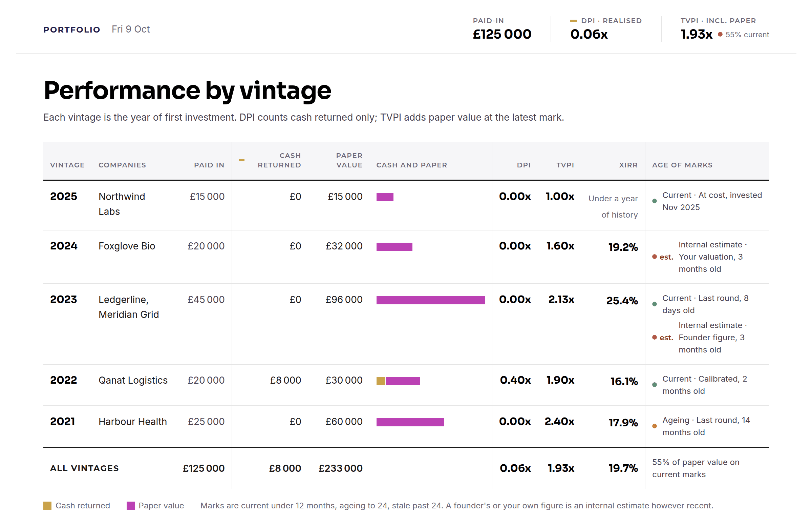The image size is (812, 526).
Task: Click the purple paper bar for 2025
Action: tap(385, 197)
